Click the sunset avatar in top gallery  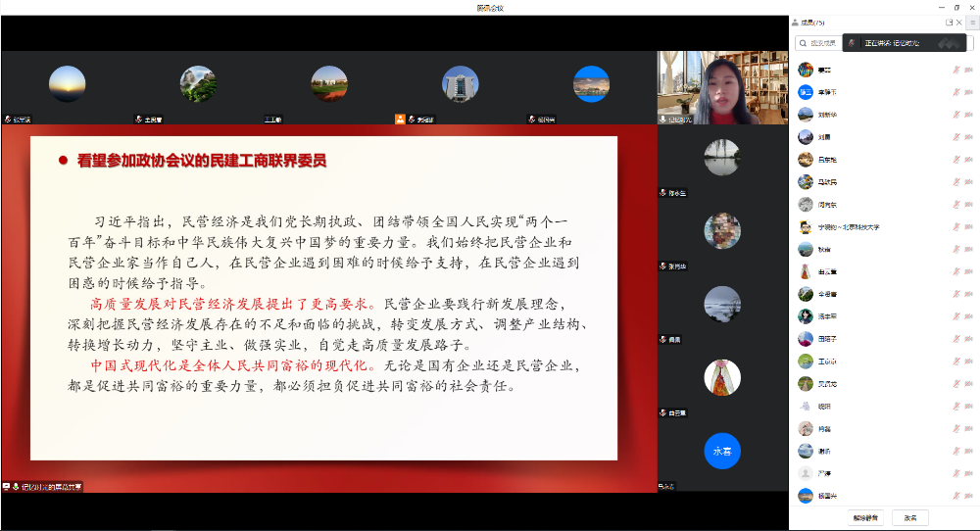pos(68,84)
